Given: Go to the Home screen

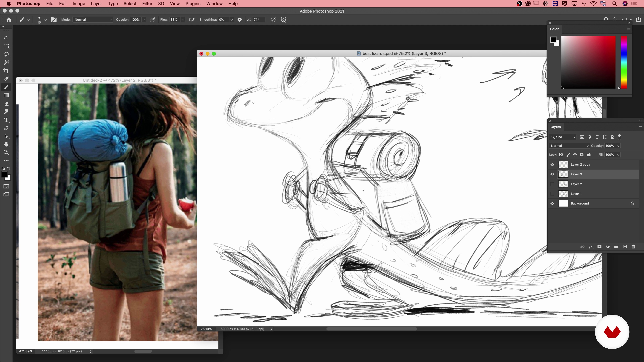Looking at the screenshot, I should coord(9,19).
